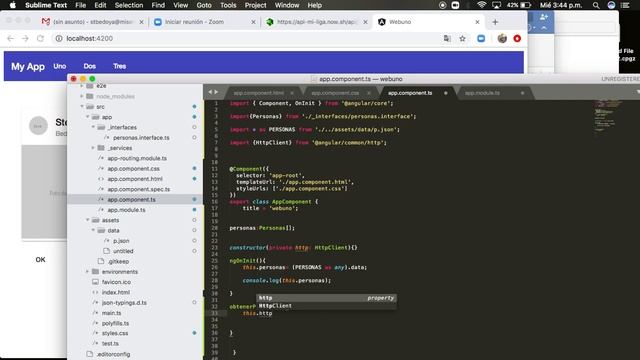640x360 pixels.
Task: Open the Chrome profile avatar
Action: click(x=502, y=38)
